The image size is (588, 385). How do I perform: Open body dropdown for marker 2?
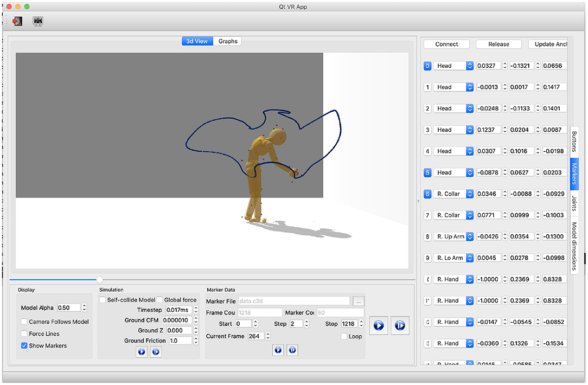click(x=453, y=108)
